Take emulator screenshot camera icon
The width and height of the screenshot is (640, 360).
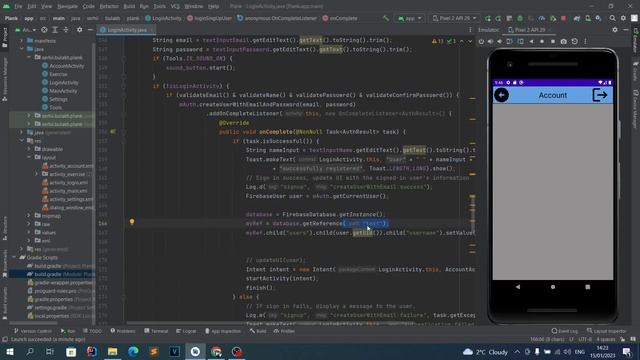pos(564,41)
